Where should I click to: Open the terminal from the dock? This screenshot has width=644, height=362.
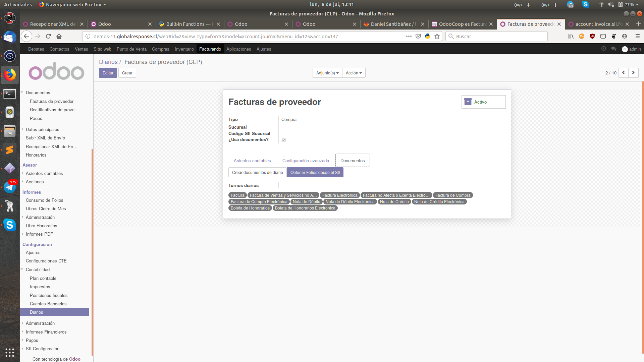10,94
